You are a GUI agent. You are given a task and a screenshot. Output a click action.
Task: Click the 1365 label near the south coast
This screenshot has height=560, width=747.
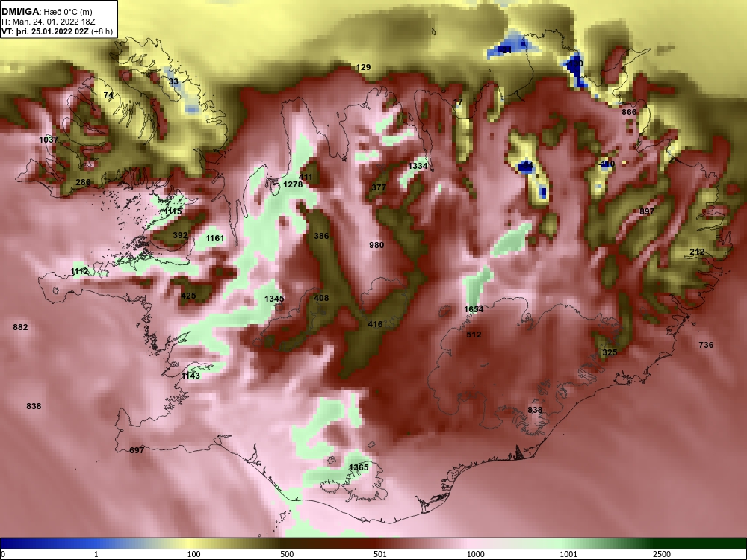point(359,467)
